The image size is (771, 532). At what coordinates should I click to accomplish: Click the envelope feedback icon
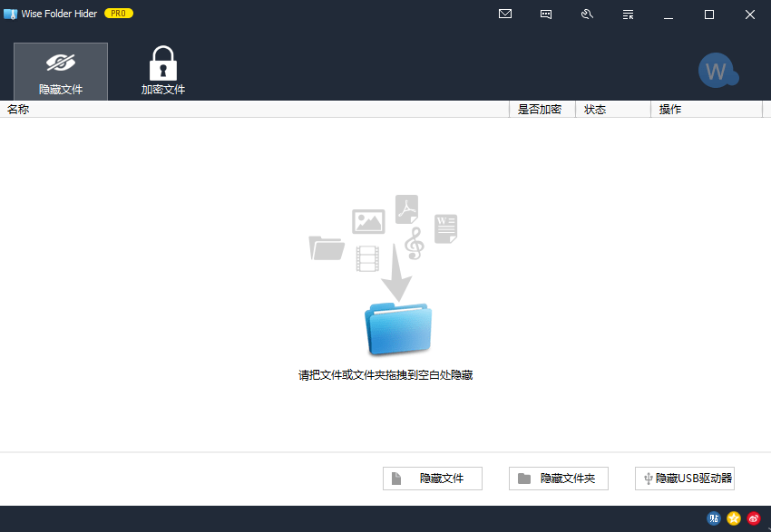tap(505, 15)
